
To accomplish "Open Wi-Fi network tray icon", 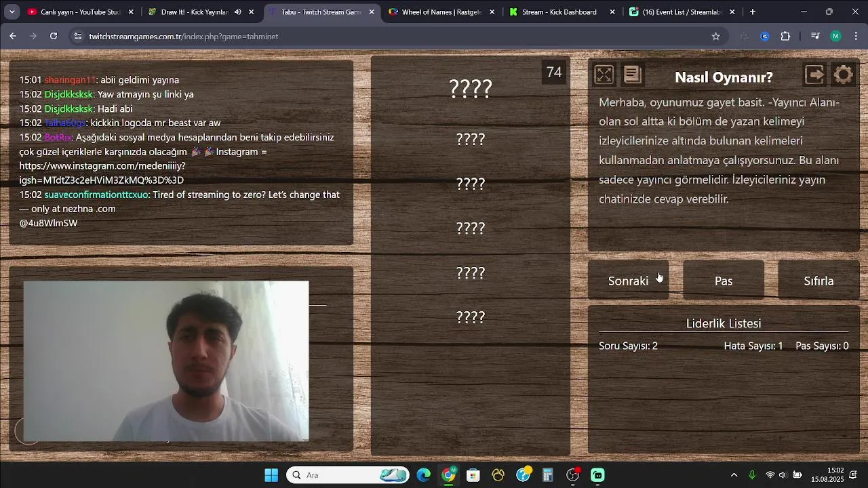I will (x=770, y=475).
